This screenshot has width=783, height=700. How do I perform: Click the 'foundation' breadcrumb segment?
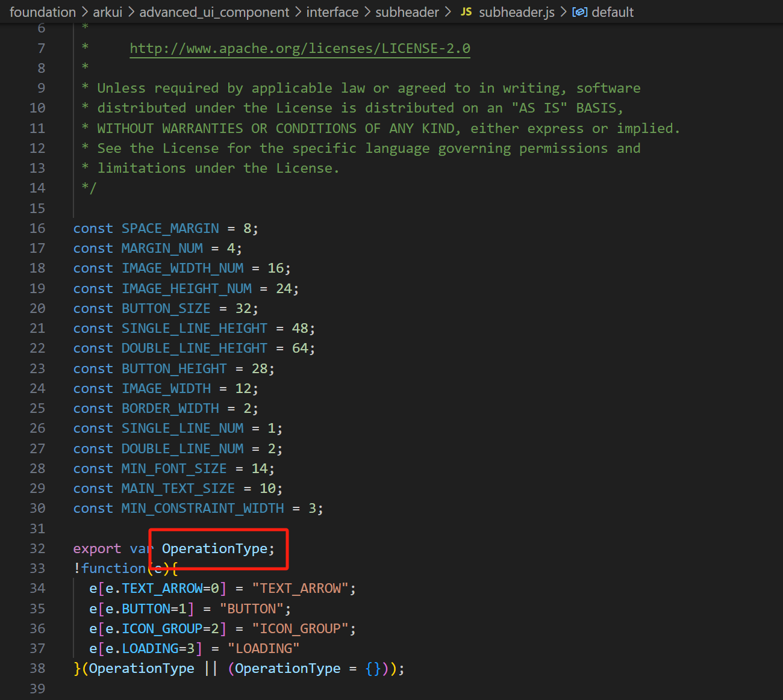pyautogui.click(x=43, y=12)
